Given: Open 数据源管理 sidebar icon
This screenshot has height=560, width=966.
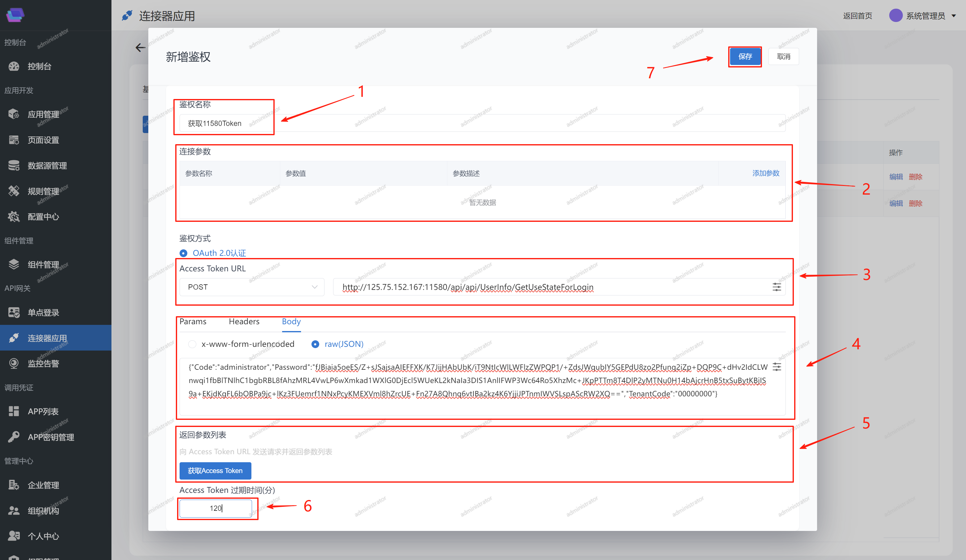Looking at the screenshot, I should (x=14, y=166).
